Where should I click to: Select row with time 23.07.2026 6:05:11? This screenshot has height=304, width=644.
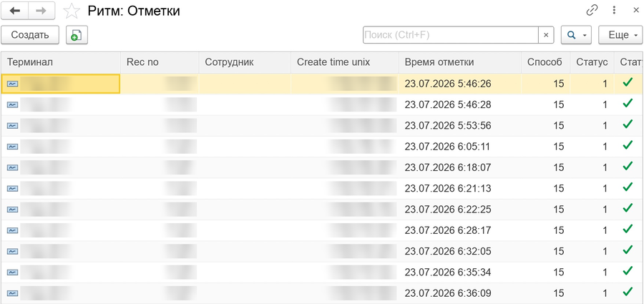click(x=322, y=147)
